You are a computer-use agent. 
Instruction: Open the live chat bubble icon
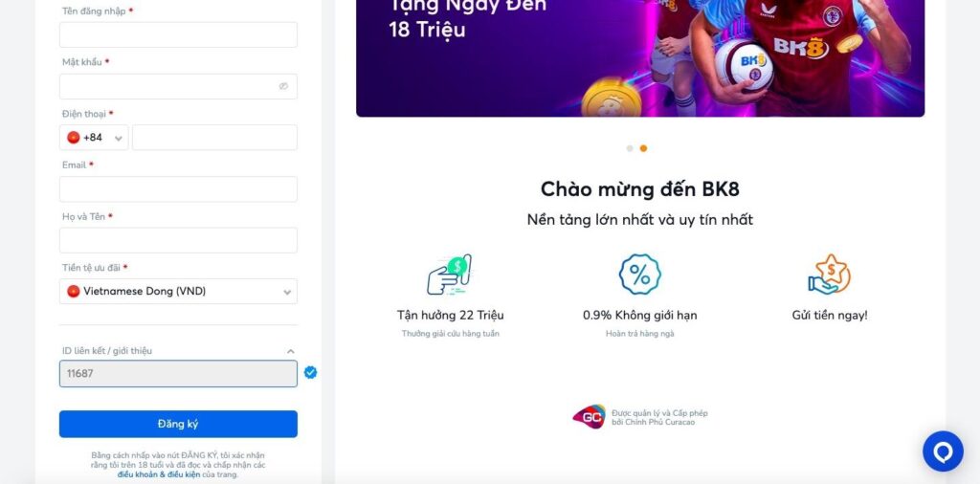click(x=943, y=451)
